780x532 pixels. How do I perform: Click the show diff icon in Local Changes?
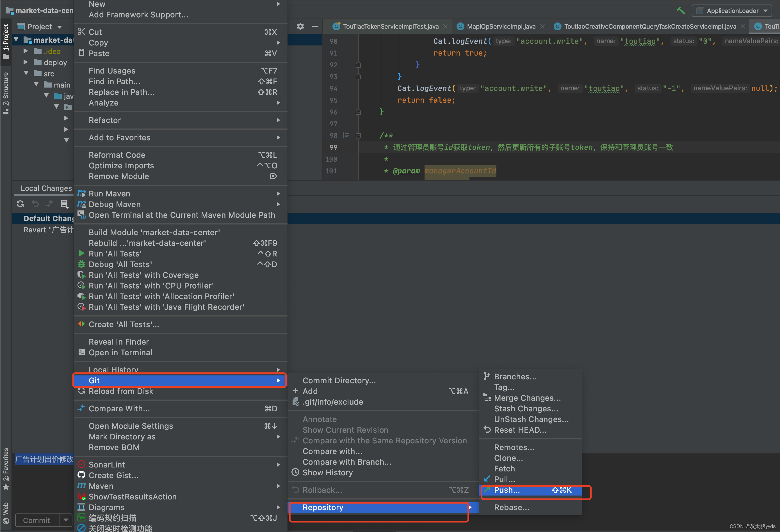click(50, 204)
